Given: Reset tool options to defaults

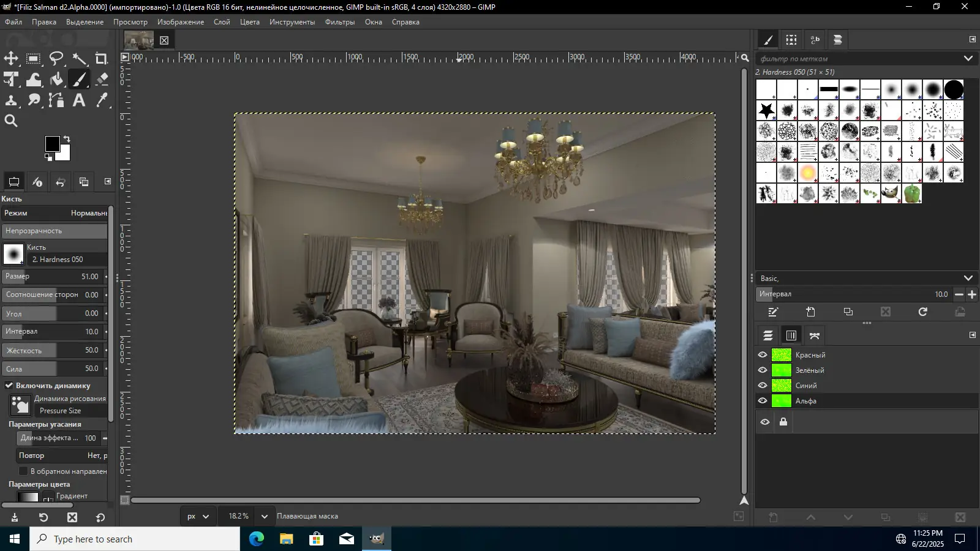Looking at the screenshot, I should (x=100, y=517).
